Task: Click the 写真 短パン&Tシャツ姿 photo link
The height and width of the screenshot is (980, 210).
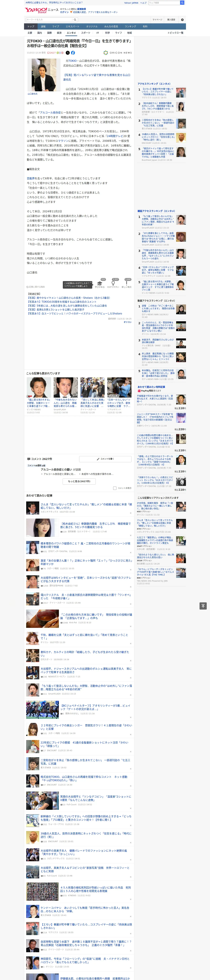Action: click(97, 77)
